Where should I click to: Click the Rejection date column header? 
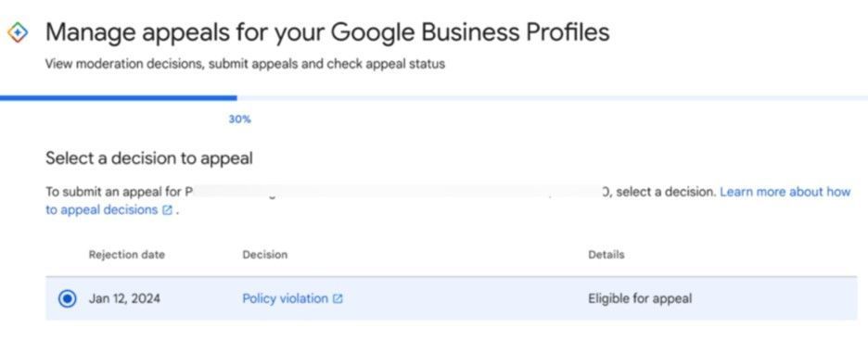127,255
